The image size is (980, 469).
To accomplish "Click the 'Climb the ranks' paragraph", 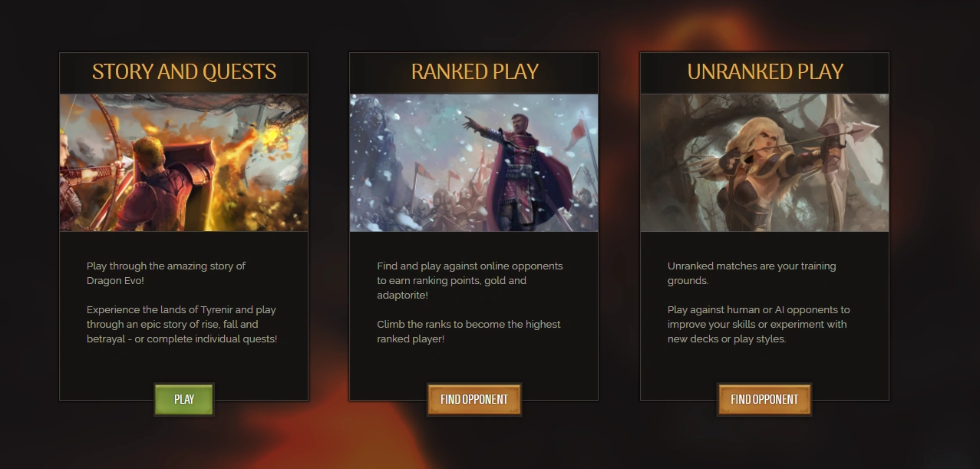I will 469,332.
